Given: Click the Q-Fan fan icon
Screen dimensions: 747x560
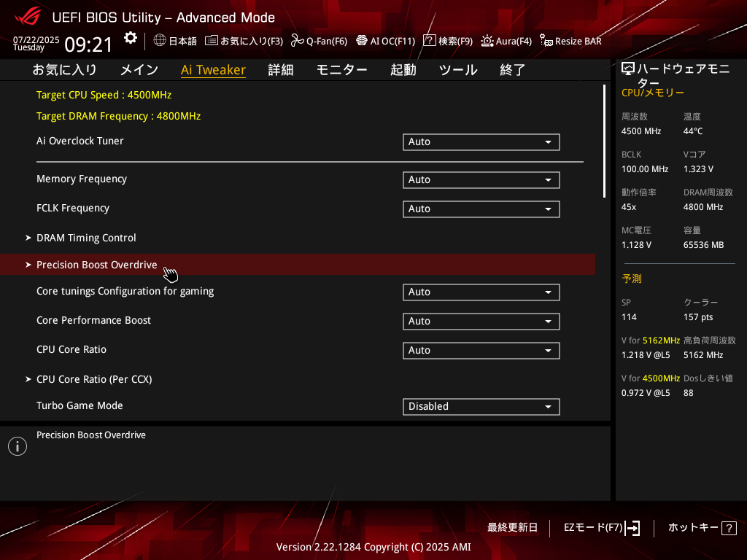Looking at the screenshot, I should coord(298,41).
